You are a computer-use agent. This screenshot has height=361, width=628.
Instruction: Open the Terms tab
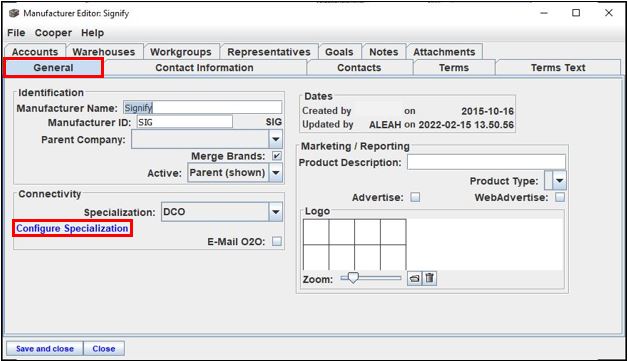pos(454,67)
